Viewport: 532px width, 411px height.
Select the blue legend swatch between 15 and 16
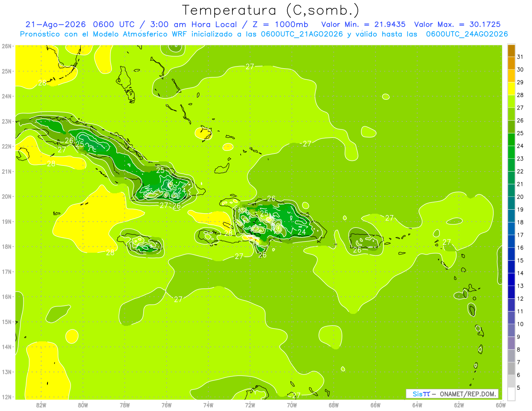[511, 254]
